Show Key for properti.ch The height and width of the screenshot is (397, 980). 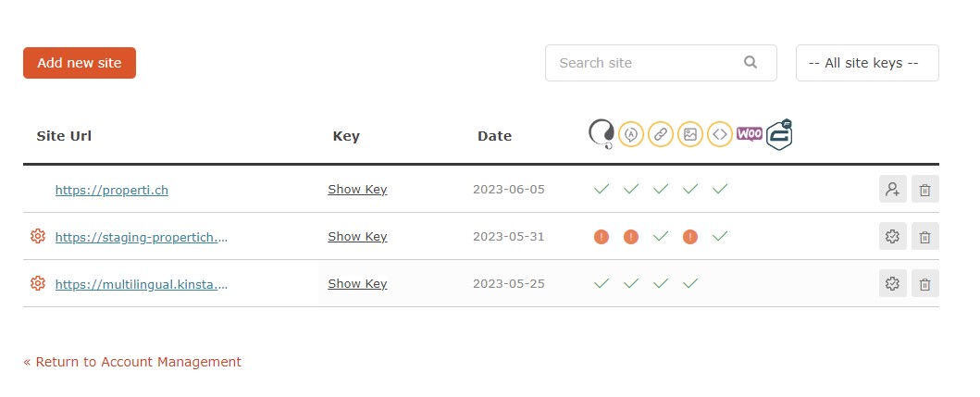click(357, 190)
